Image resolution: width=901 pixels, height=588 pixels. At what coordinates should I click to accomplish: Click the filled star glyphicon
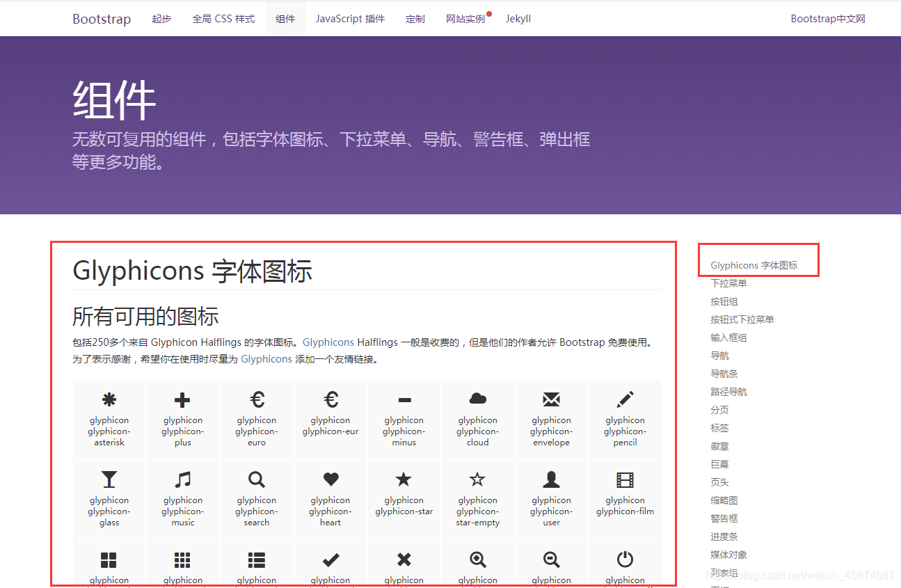point(404,479)
